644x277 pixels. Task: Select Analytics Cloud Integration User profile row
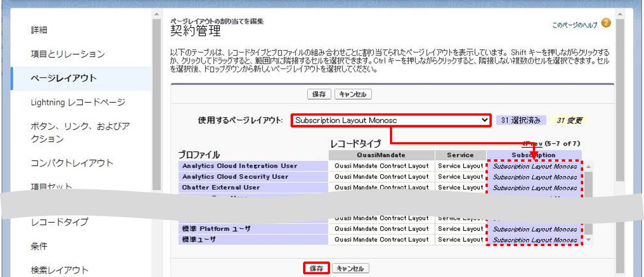pyautogui.click(x=253, y=166)
